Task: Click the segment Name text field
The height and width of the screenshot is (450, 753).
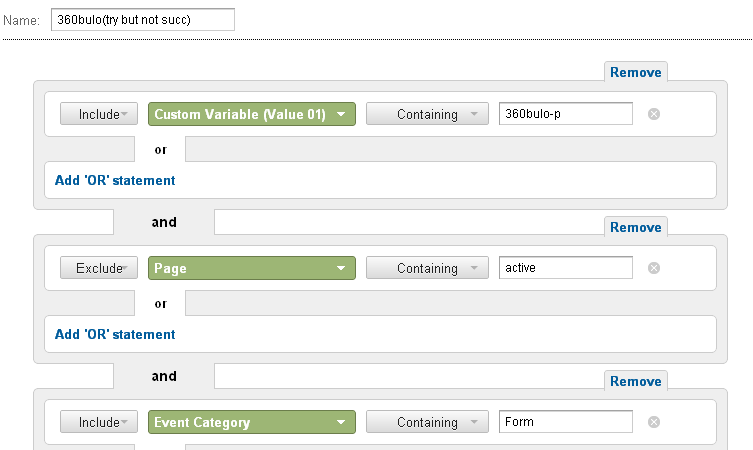Action: 141,20
